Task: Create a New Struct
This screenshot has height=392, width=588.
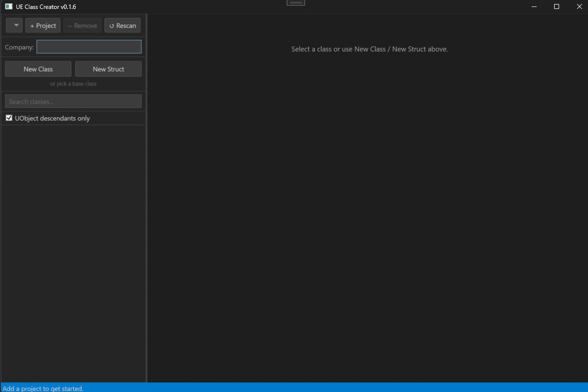Action: pos(108,69)
